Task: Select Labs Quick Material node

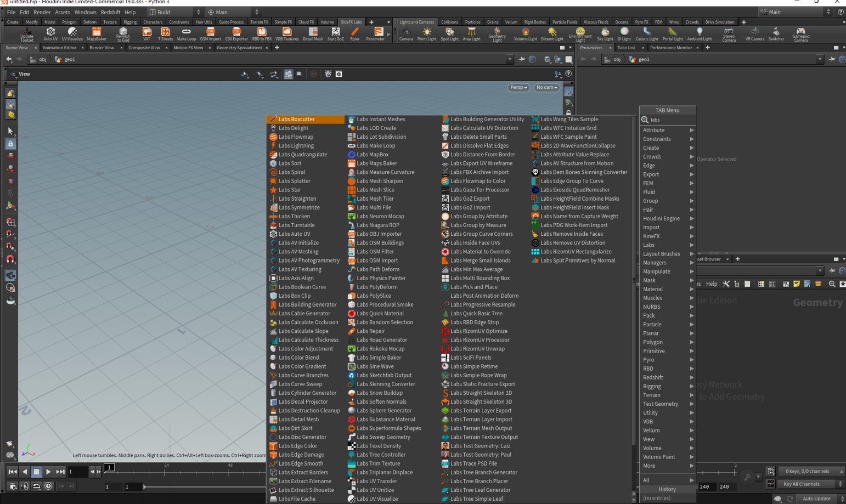Action: [380, 314]
